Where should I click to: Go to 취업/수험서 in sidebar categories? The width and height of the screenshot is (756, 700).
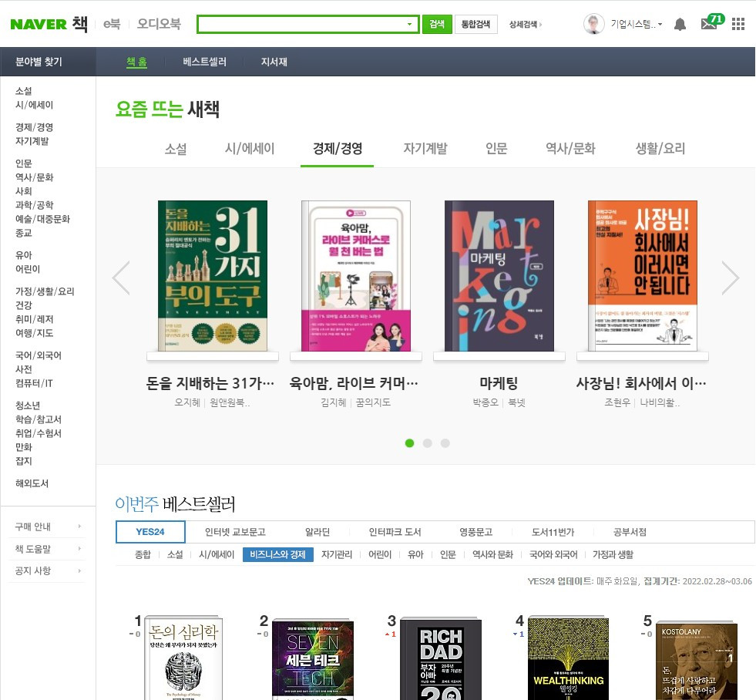(x=39, y=433)
